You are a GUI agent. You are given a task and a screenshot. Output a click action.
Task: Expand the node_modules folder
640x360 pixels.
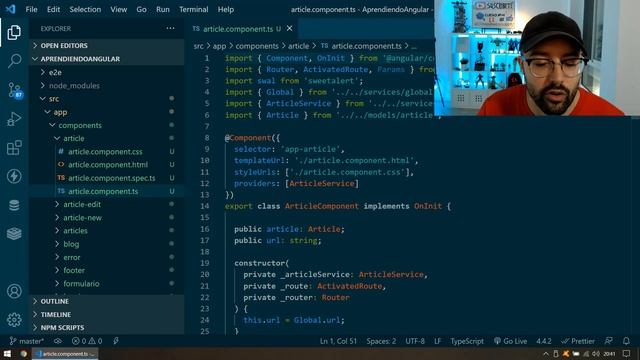(107, 85)
